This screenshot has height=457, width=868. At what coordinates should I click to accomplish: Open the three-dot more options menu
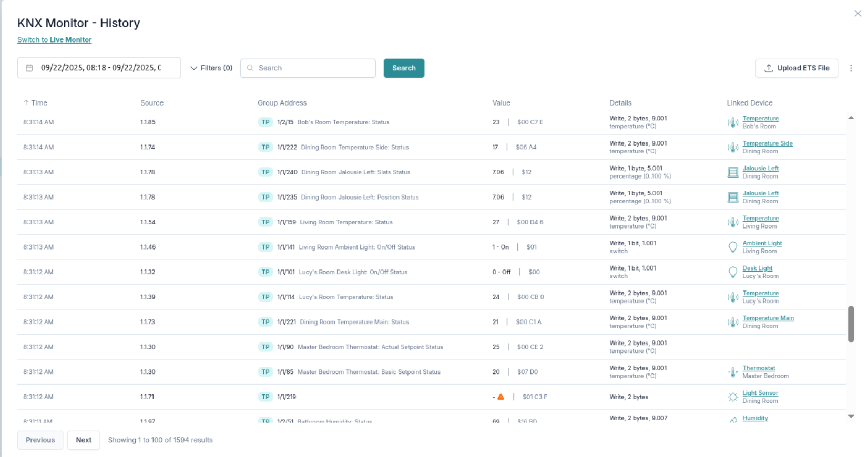click(851, 68)
